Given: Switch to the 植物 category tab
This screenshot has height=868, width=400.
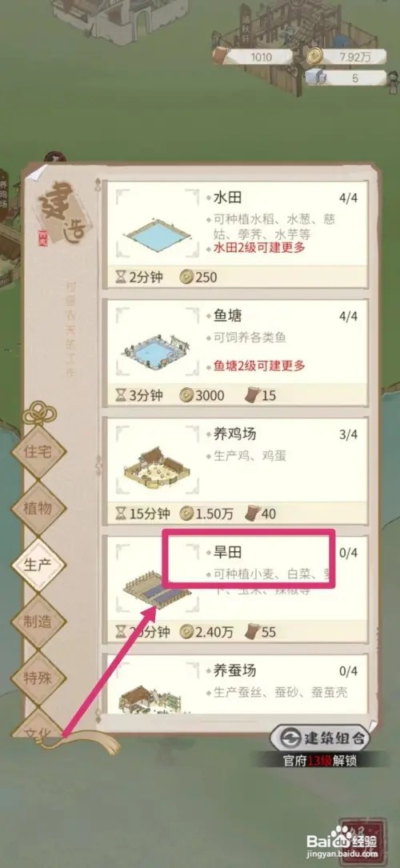Looking at the screenshot, I should point(38,508).
